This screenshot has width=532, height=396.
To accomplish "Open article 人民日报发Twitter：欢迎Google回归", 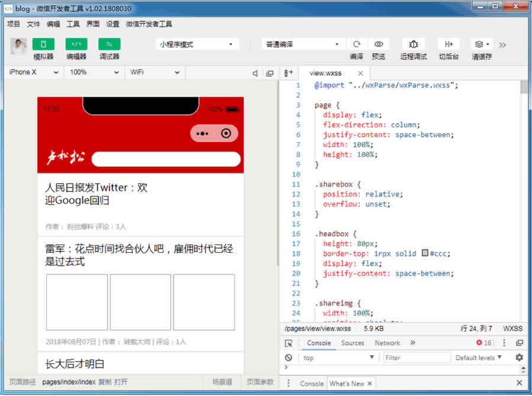I will tap(96, 194).
